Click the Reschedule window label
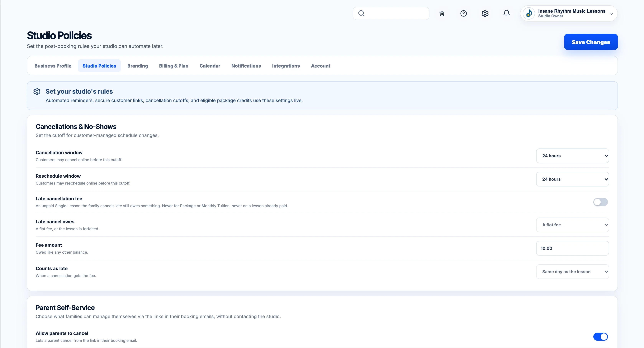 click(58, 176)
